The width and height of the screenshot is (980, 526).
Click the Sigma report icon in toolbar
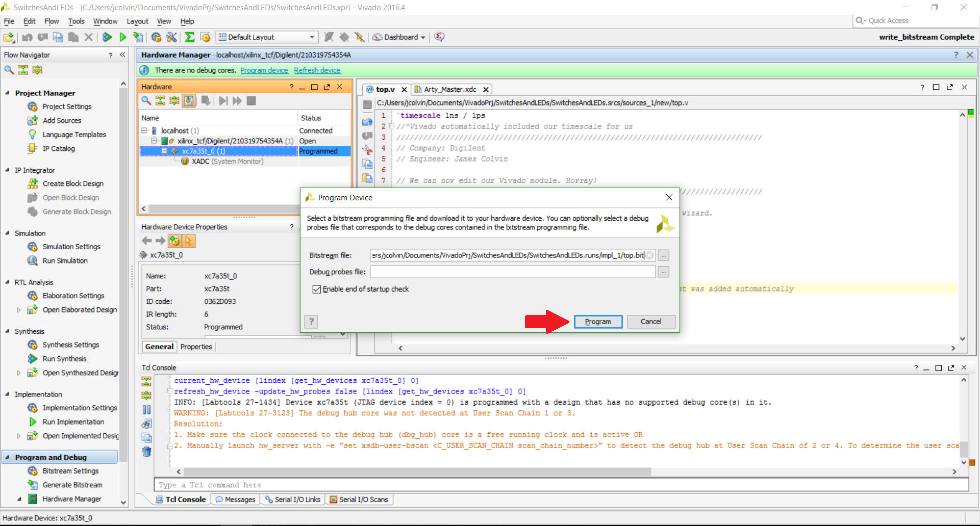(189, 37)
